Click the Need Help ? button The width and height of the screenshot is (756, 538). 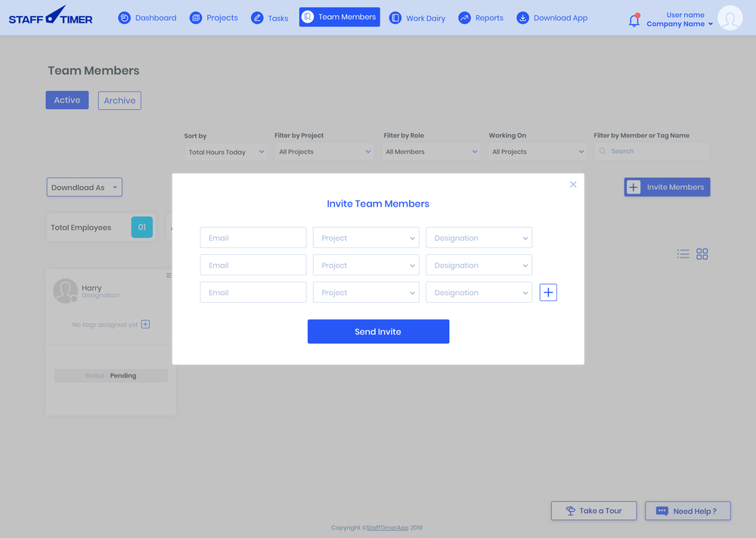(688, 511)
